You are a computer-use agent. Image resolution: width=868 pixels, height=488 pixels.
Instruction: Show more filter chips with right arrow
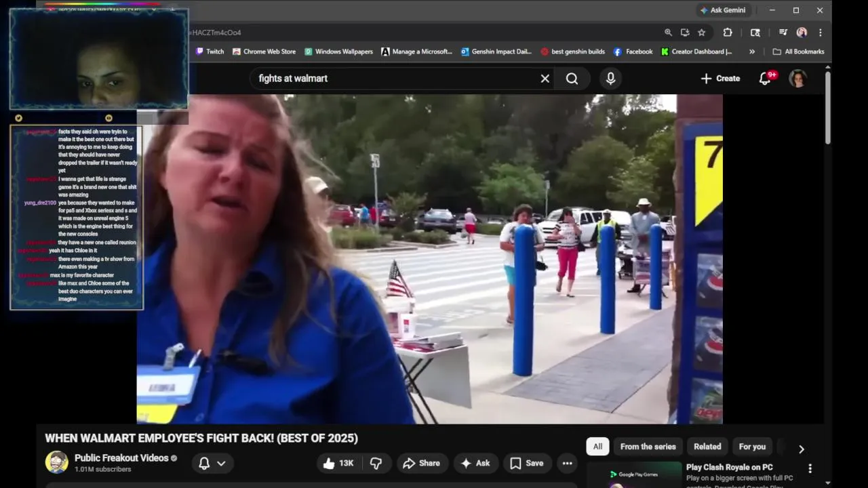pos(801,449)
